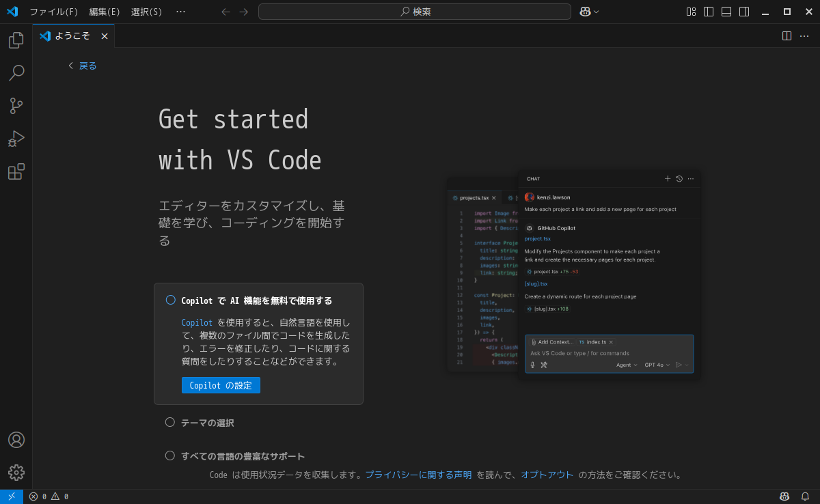
Task: Click the VS Code logo in title bar
Action: [x=12, y=12]
